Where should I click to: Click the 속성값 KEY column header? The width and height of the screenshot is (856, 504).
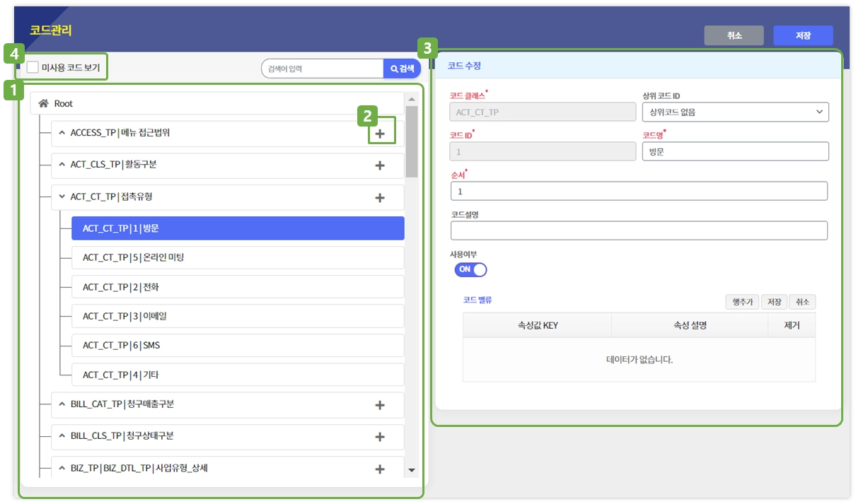[x=537, y=325]
